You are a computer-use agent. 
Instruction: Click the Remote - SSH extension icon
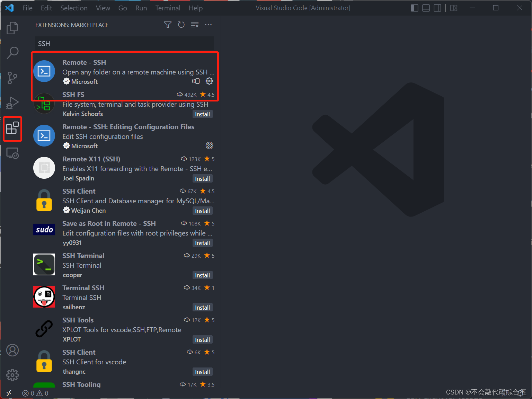[x=44, y=71]
